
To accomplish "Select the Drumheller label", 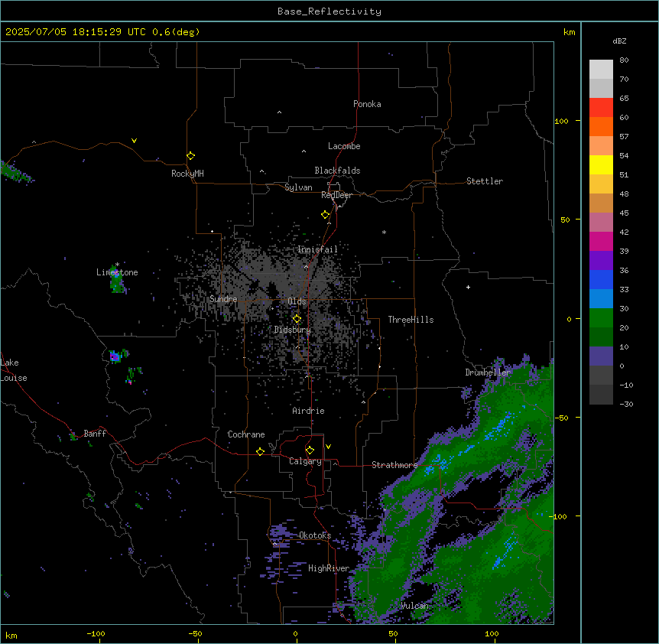I will pos(488,372).
